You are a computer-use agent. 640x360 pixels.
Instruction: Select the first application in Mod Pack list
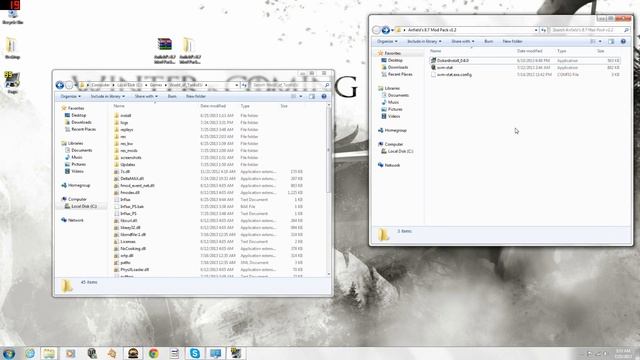coord(452,60)
